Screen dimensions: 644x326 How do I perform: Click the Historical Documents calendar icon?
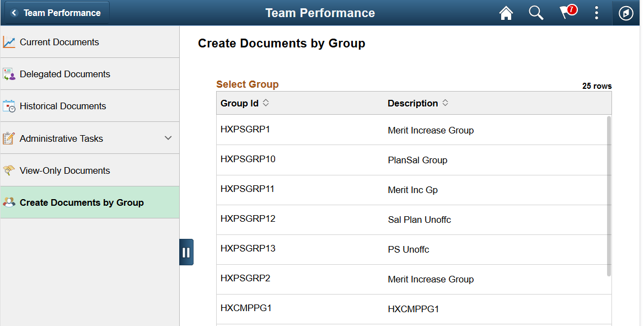pyautogui.click(x=9, y=106)
